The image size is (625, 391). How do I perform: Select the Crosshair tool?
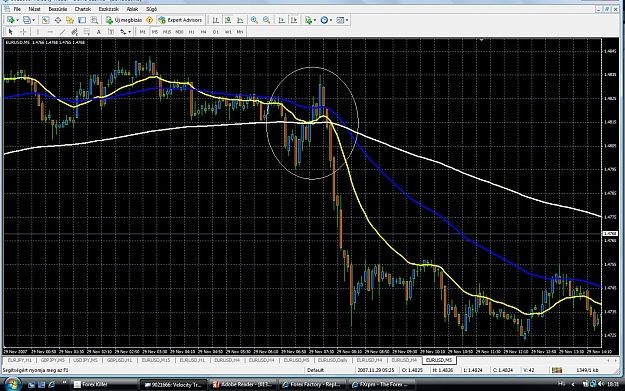23,32
